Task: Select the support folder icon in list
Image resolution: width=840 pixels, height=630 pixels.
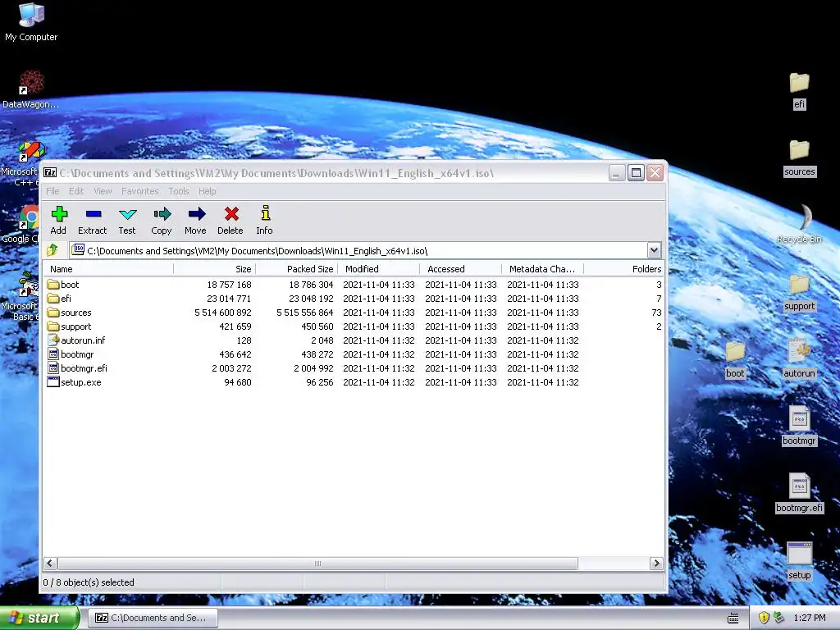Action: coord(53,326)
